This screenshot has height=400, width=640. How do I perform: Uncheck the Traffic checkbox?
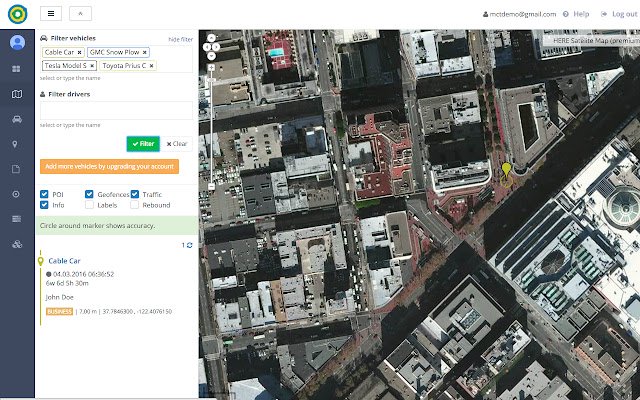tap(135, 194)
